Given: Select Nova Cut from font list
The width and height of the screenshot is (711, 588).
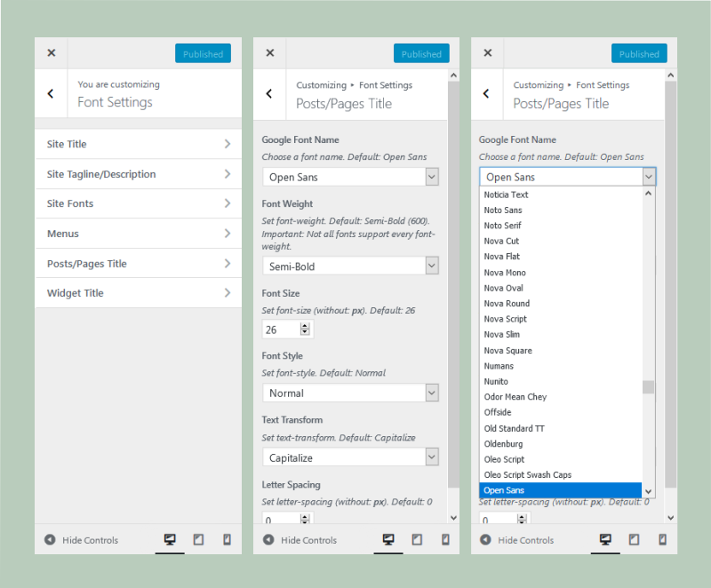Looking at the screenshot, I should (561, 241).
